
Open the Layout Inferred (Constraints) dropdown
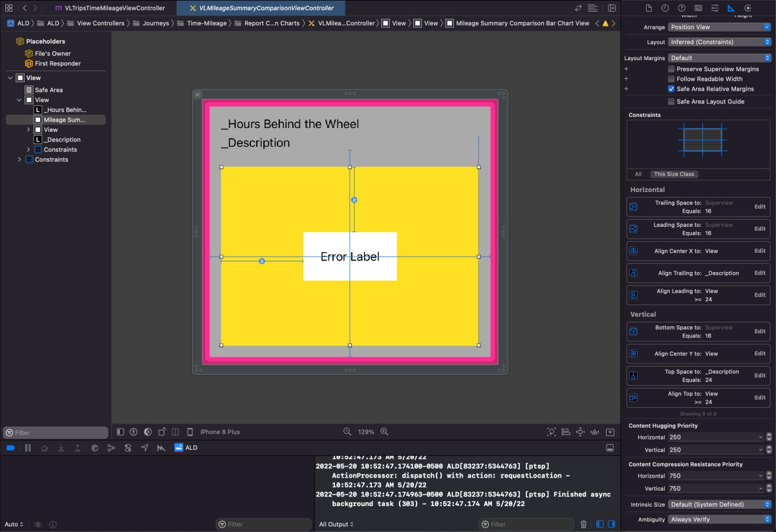(719, 42)
